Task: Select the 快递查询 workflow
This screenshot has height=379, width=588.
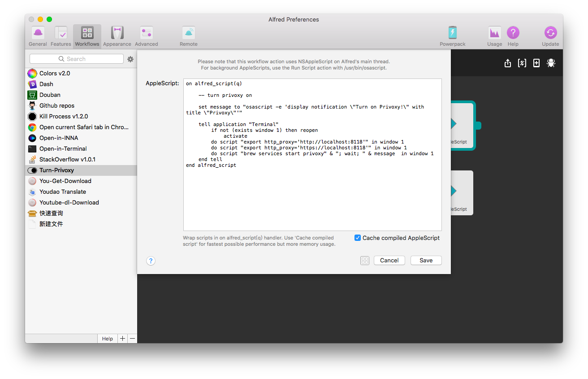Action: pos(81,213)
